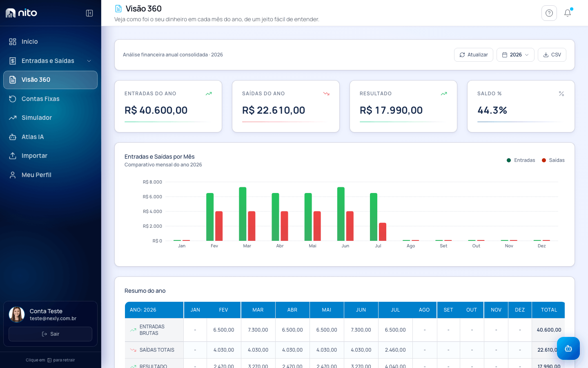Click the Atualizar refresh button
This screenshot has height=368, width=588.
pyautogui.click(x=474, y=55)
